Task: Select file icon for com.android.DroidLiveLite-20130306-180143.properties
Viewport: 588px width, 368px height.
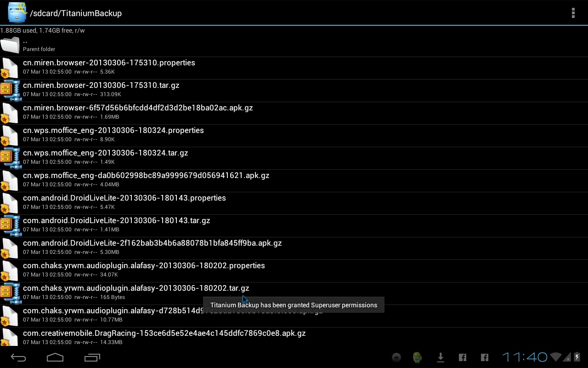Action: (x=10, y=203)
